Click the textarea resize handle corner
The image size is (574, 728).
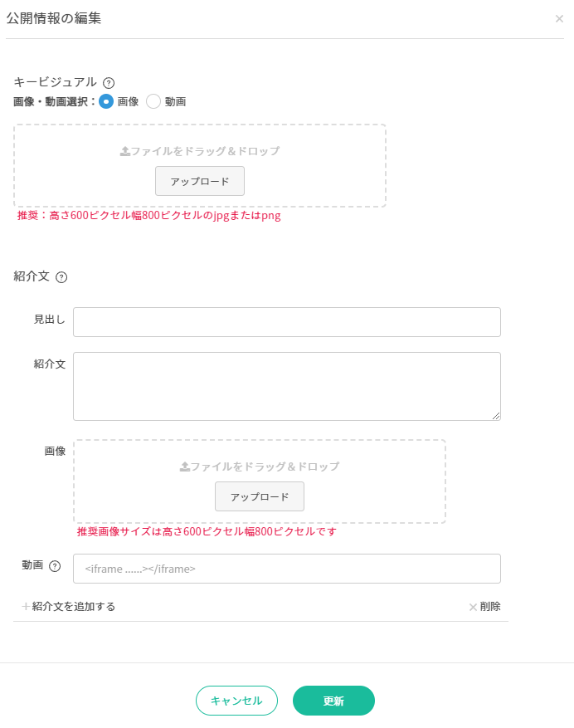[x=496, y=416]
